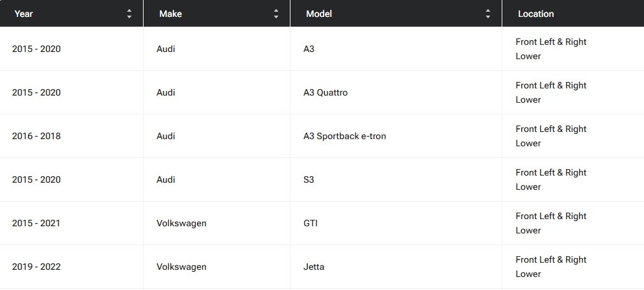Click the Volkswagen make in GTI row
The height and width of the screenshot is (290, 644).
coord(181,223)
